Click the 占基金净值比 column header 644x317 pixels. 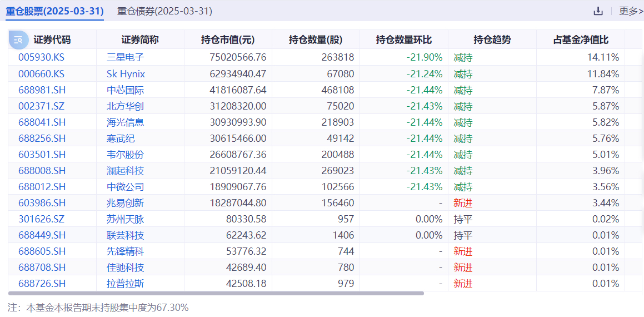tap(581, 40)
